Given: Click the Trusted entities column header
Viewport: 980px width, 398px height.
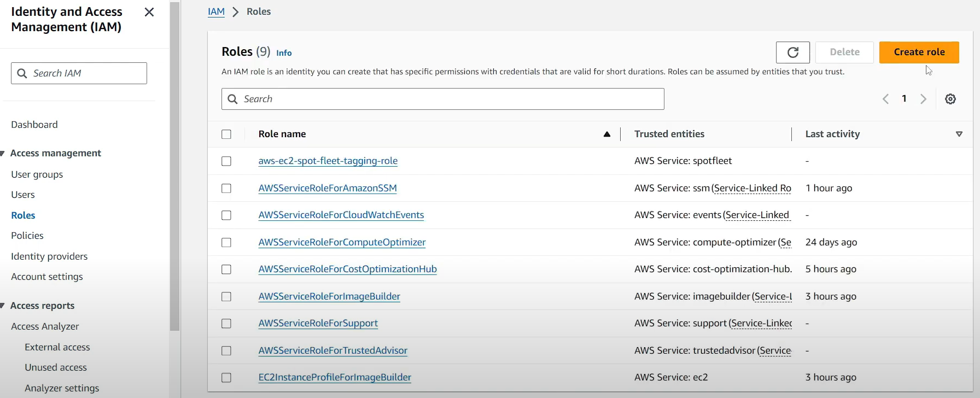Looking at the screenshot, I should coord(669,134).
